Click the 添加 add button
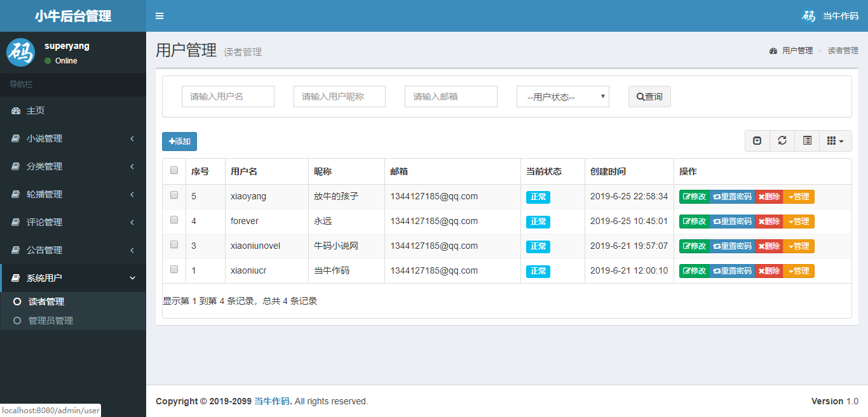 [179, 142]
